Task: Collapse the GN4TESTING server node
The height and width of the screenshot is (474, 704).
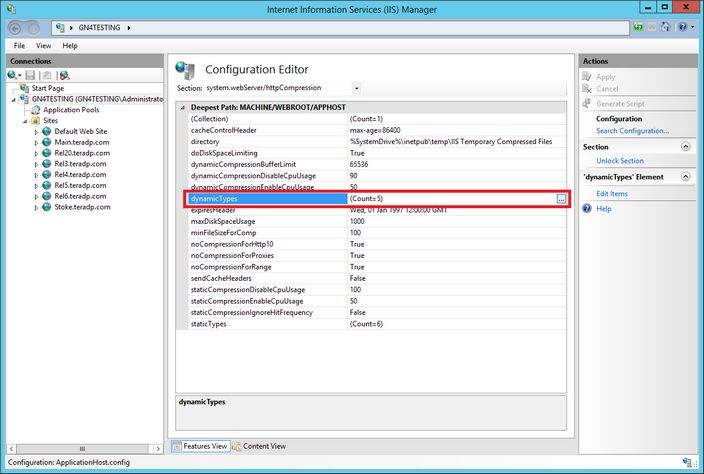Action: (13, 99)
